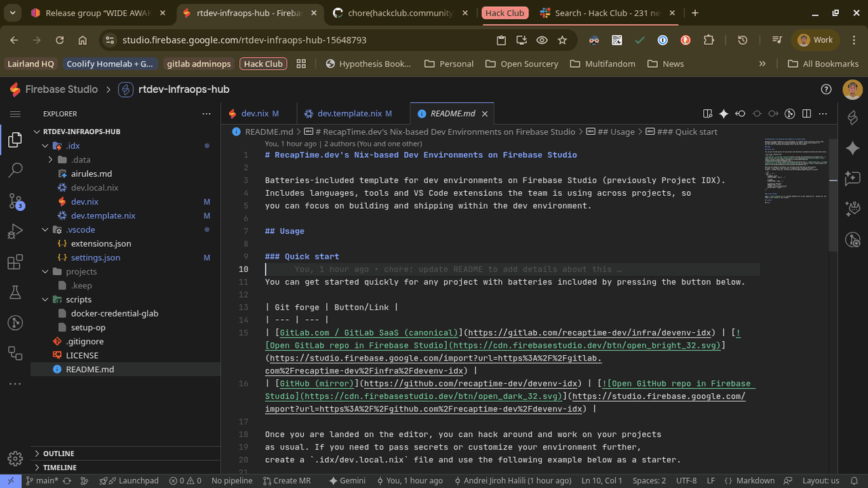This screenshot has width=868, height=488.
Task: Open the Search view in activity bar
Action: pos(15,170)
